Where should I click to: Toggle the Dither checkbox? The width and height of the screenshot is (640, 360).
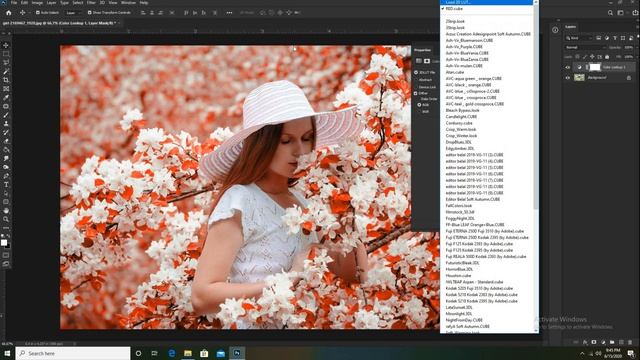tap(416, 93)
